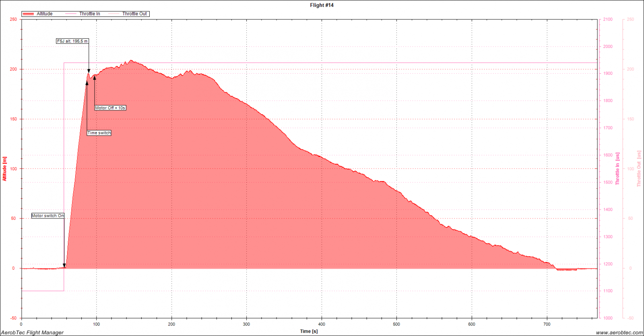
Task: Click the 600 tick on the time axis
Action: (x=472, y=324)
